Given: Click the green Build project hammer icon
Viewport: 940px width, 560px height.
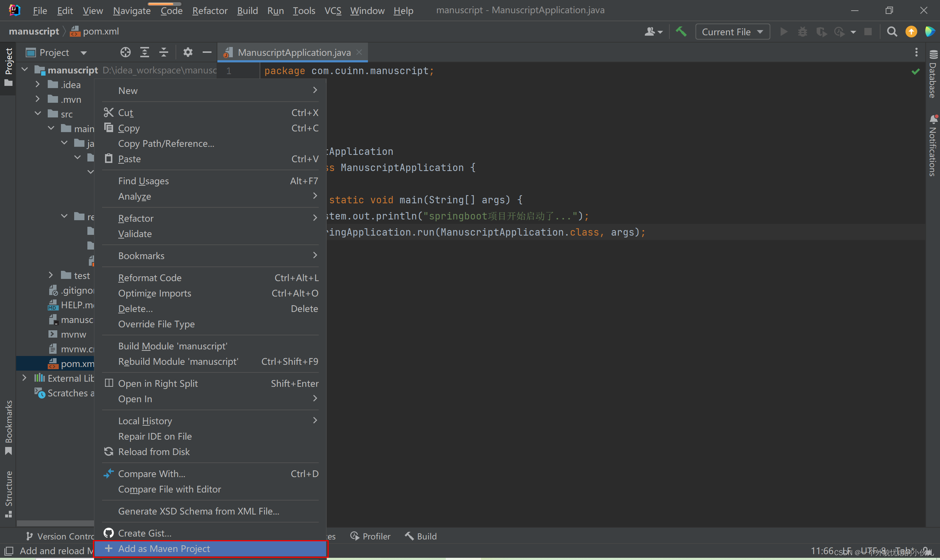Looking at the screenshot, I should [x=681, y=32].
